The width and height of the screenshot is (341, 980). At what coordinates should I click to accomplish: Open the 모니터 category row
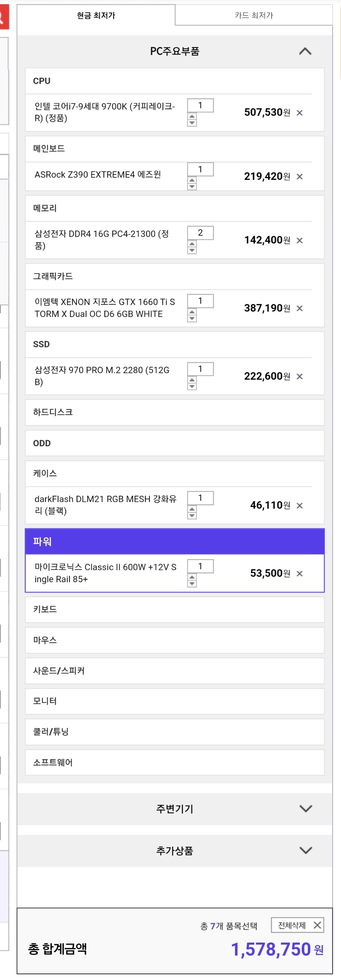coord(174,701)
